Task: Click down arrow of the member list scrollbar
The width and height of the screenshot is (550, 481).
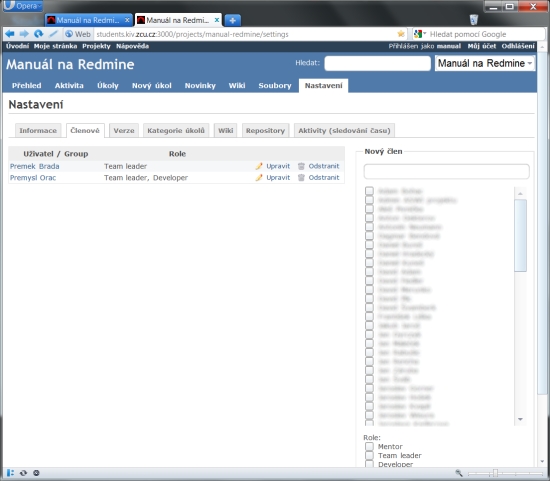Action: pos(520,419)
